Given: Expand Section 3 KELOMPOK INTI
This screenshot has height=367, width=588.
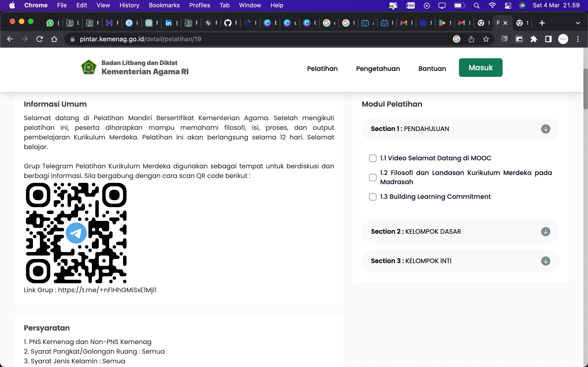Looking at the screenshot, I should (546, 261).
